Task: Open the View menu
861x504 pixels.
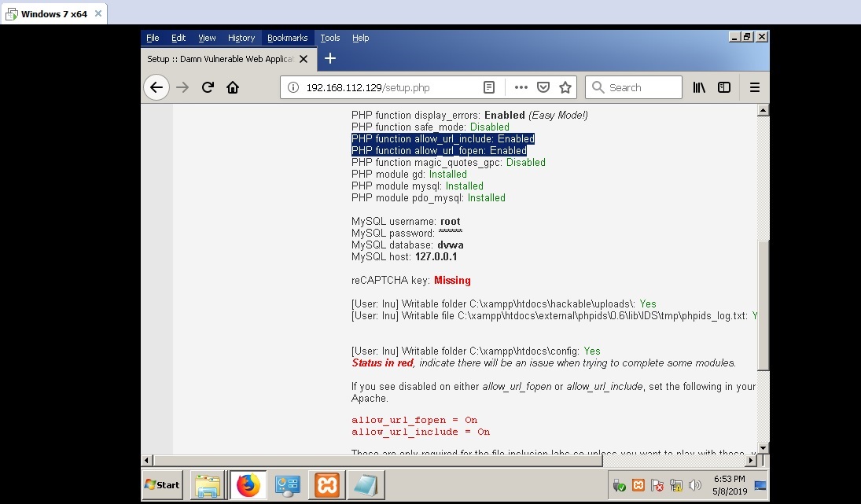Action: pos(207,38)
